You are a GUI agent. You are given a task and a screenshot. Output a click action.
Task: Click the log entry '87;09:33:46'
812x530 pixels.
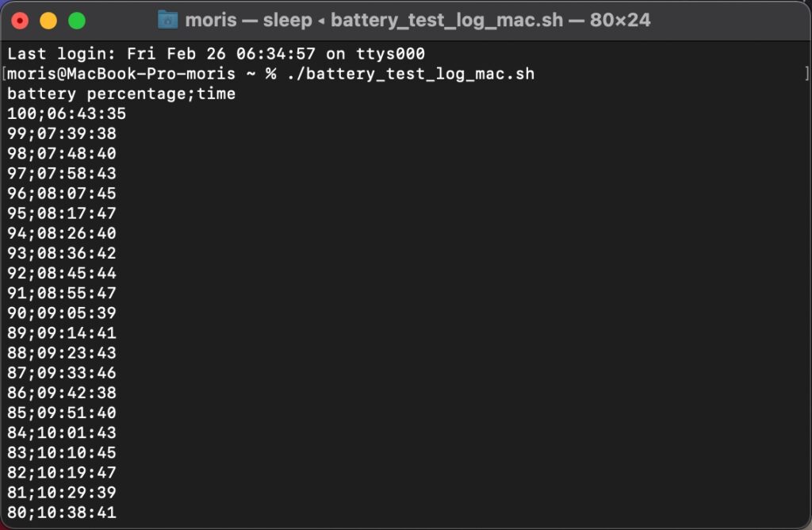click(x=62, y=373)
